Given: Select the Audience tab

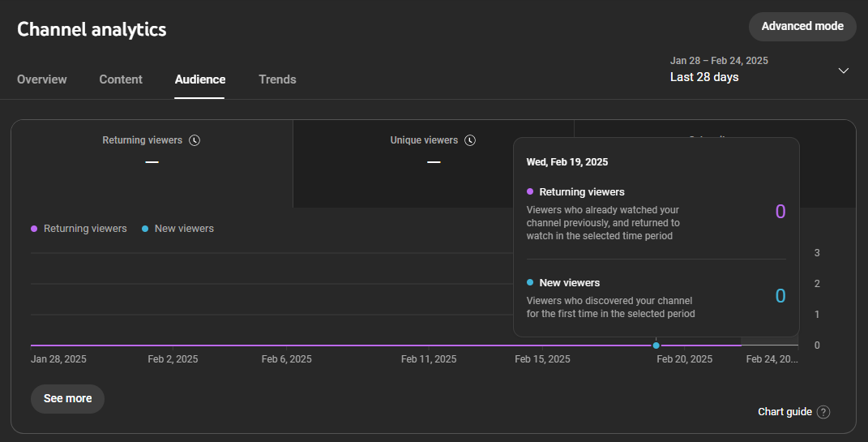Looking at the screenshot, I should [x=200, y=79].
